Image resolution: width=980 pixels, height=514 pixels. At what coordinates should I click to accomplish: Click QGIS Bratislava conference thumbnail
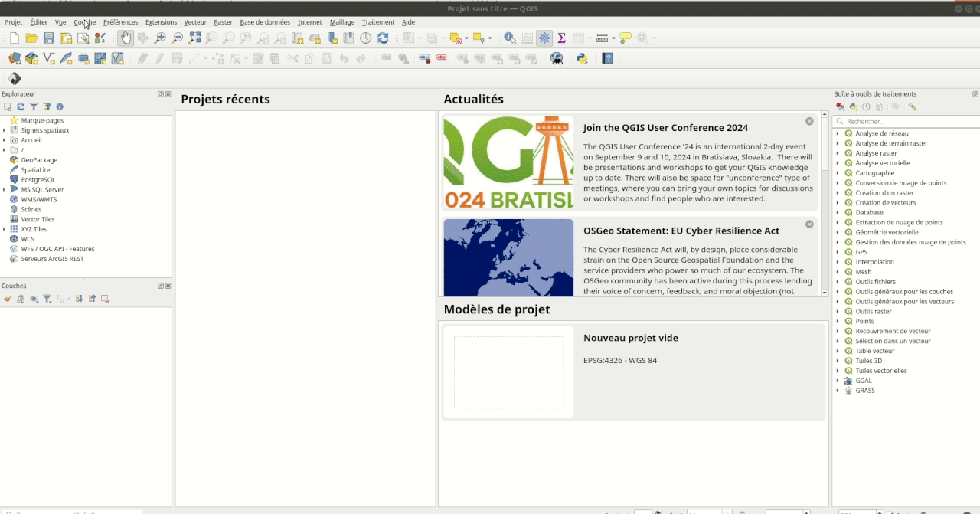pyautogui.click(x=508, y=162)
